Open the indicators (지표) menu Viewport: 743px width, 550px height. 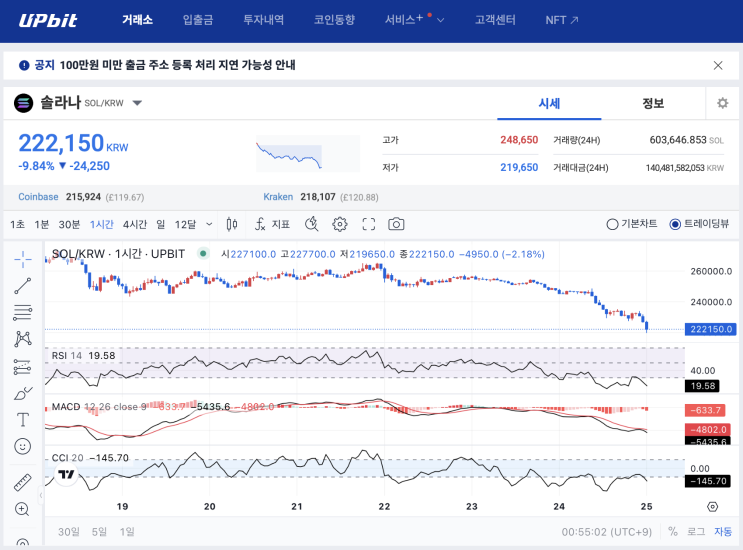[x=272, y=224]
